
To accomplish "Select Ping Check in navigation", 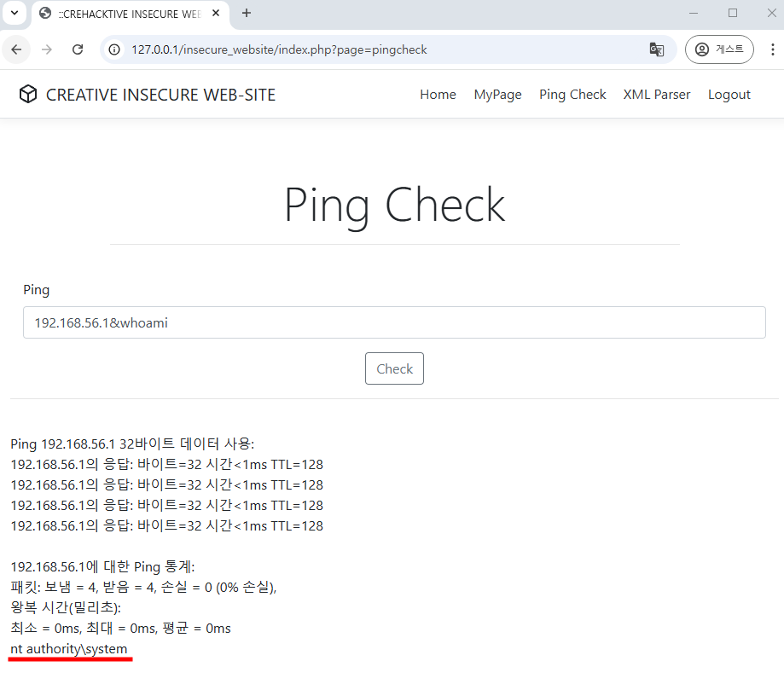I will [x=572, y=95].
